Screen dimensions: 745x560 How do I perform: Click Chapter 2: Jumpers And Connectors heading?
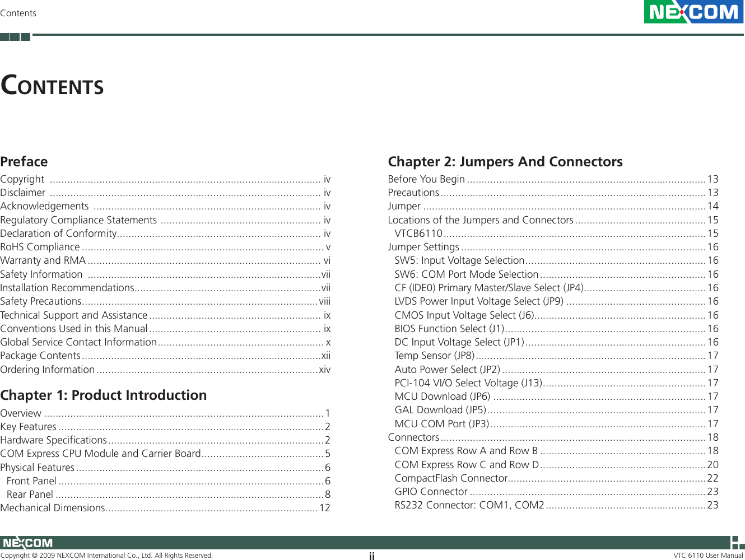[505, 162]
